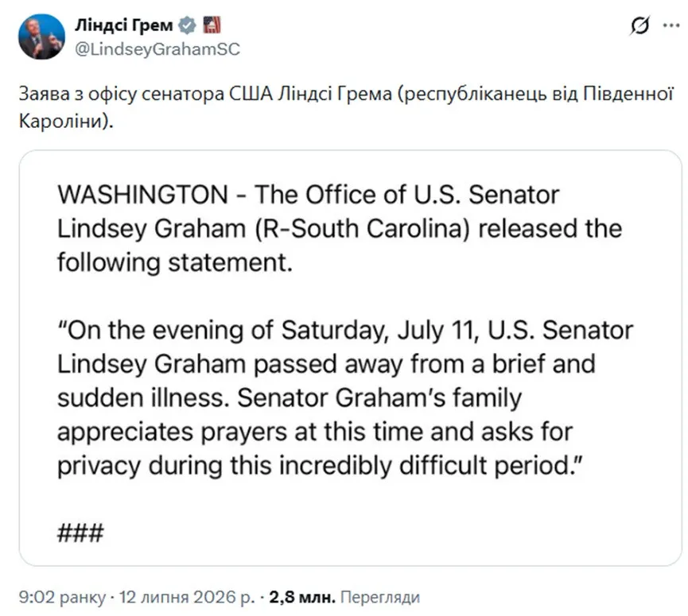Screen dimensions: 688x616
Task: Click the word Кароліни in the tweet text
Action: [61, 121]
